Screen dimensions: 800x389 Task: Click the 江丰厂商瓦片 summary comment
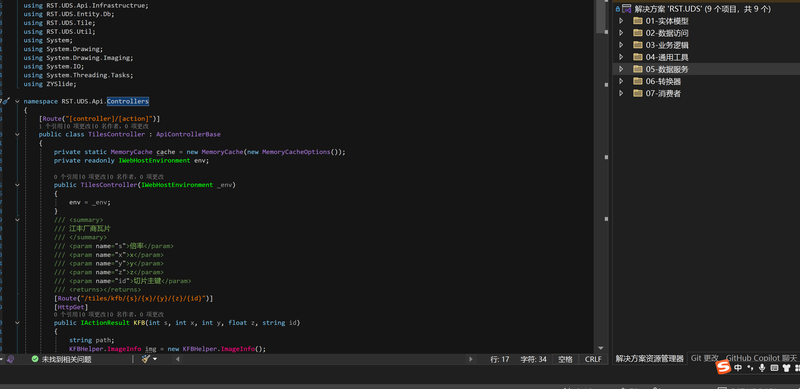tap(89, 229)
